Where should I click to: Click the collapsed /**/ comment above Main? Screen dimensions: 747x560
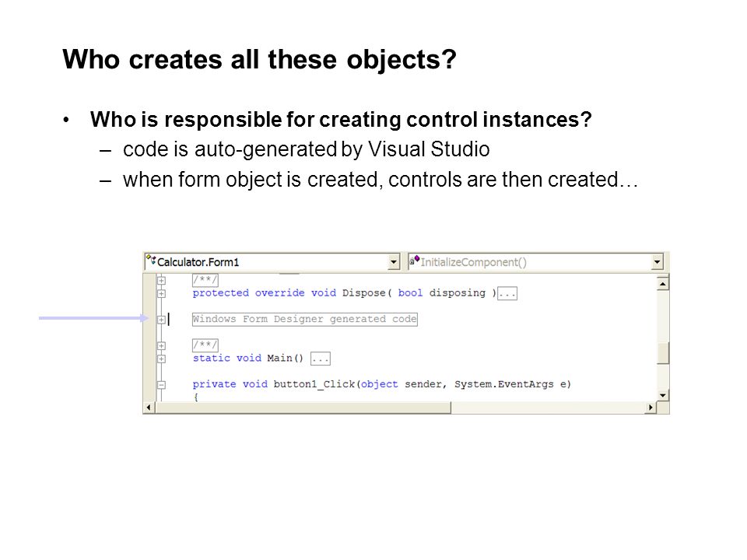pos(205,345)
